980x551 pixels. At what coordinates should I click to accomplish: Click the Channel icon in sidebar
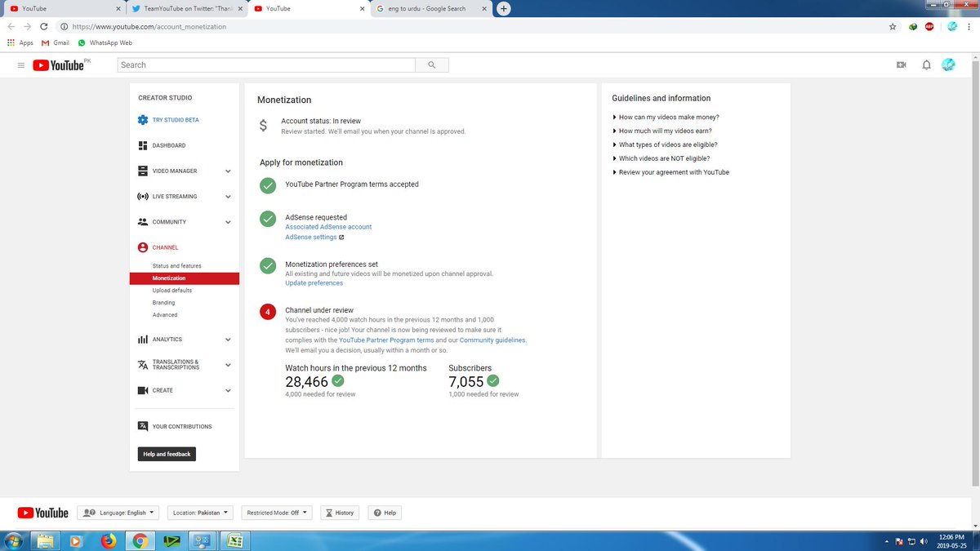pos(143,247)
